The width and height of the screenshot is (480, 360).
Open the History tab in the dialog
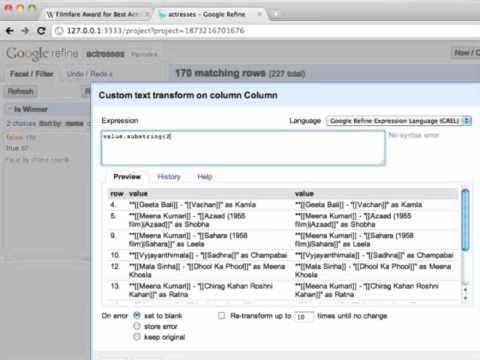pyautogui.click(x=169, y=177)
